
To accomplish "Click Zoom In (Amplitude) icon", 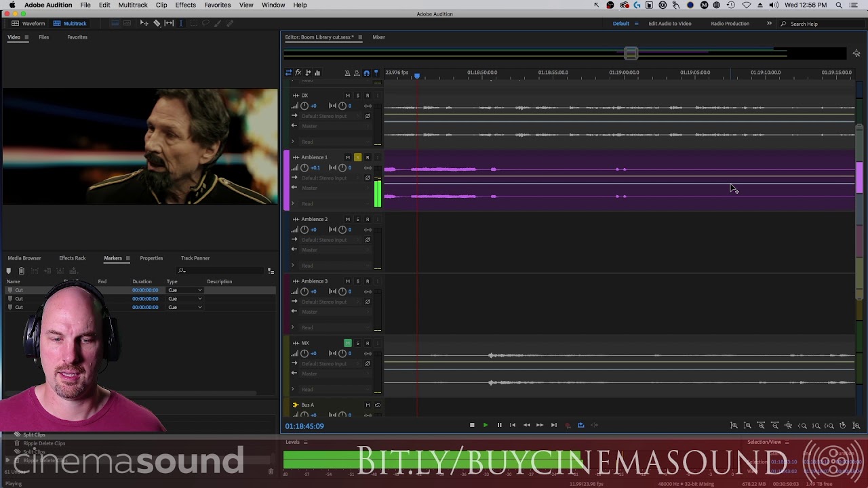I will 734,426.
